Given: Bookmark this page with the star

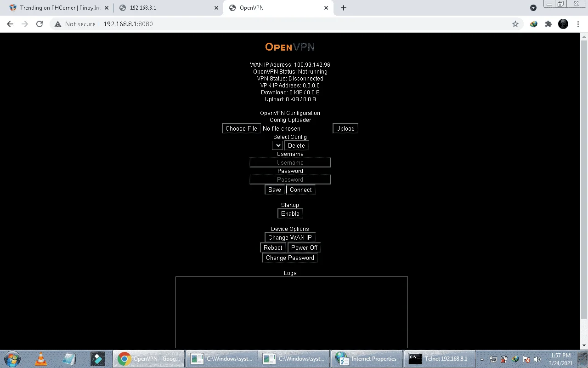Looking at the screenshot, I should tap(515, 24).
